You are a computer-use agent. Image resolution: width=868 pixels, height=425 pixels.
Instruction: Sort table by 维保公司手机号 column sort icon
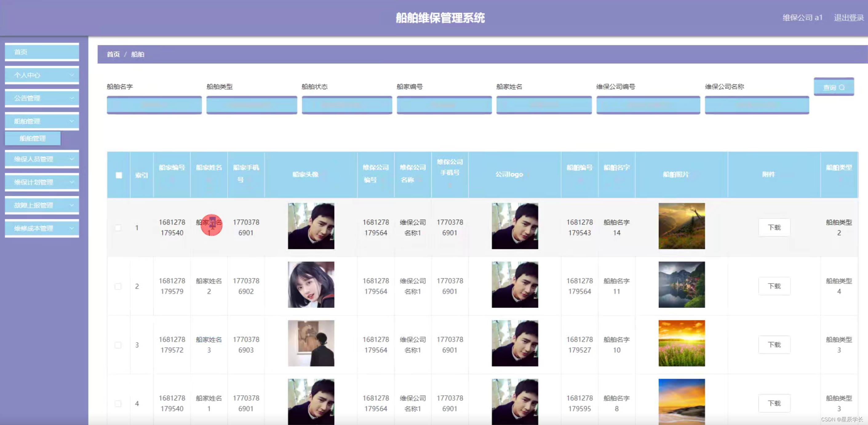(x=450, y=185)
